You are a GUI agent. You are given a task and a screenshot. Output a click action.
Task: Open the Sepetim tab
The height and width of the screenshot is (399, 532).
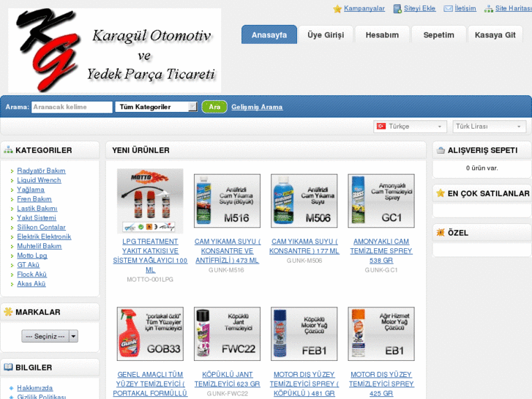(x=438, y=34)
